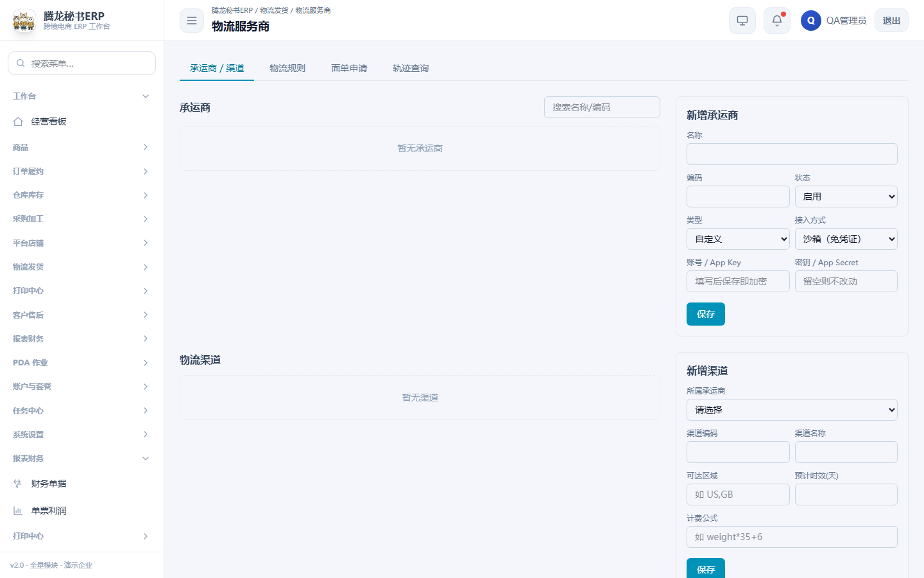This screenshot has height=578, width=924.
Task: Click the 腾龙秘书ERP logo image
Action: tap(24, 21)
